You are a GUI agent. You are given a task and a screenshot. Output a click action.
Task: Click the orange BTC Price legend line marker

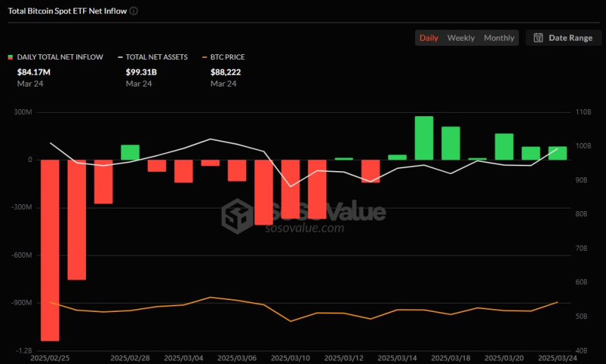(x=204, y=57)
